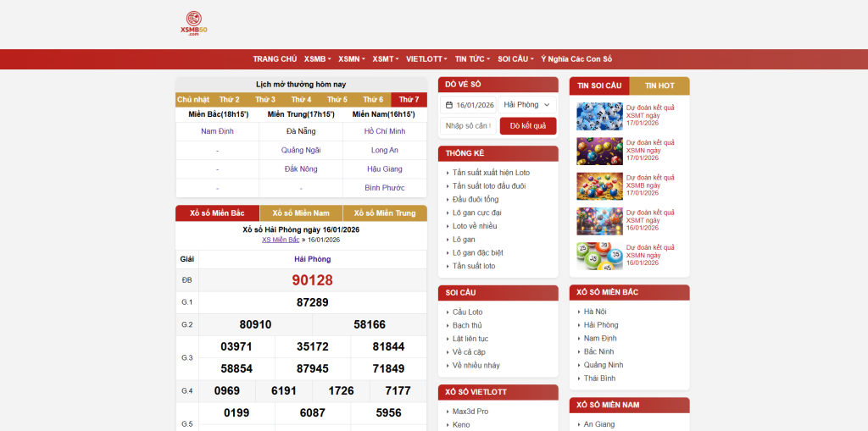Screen dimensions: 868x431
Task: Expand the XSMB navigation dropdown
Action: [x=317, y=59]
